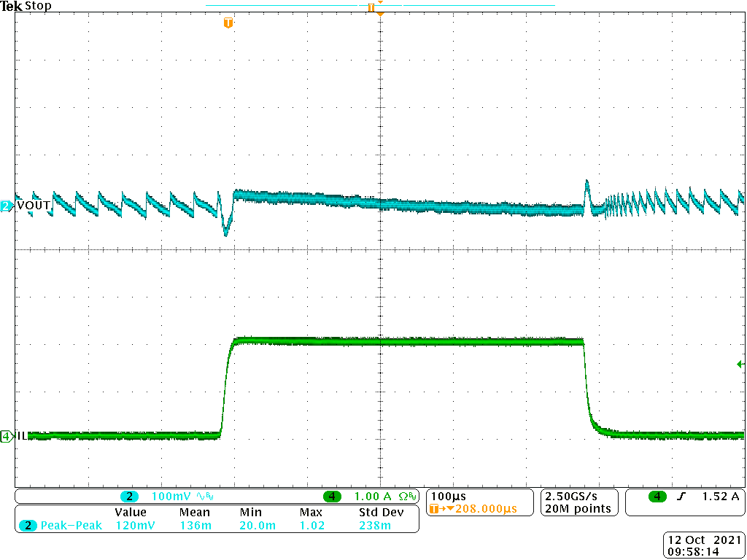Click the Stop acquisition status label
The height and width of the screenshot is (560, 747).
[x=38, y=6]
